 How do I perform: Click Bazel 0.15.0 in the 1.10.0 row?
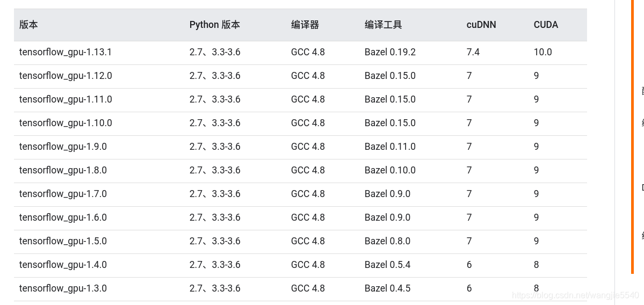coord(390,123)
